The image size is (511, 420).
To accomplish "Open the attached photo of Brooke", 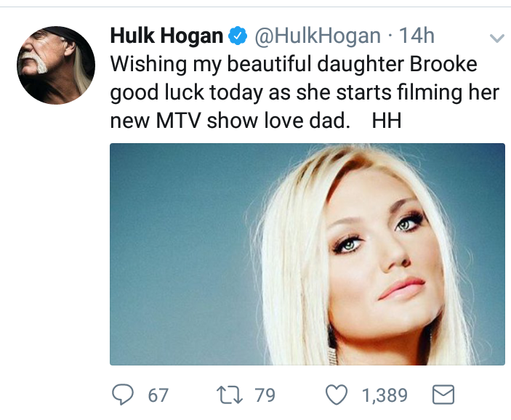I will (307, 254).
